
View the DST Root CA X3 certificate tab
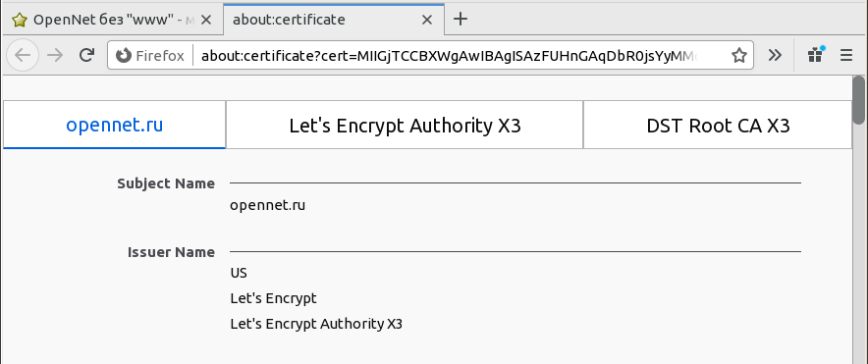pos(718,126)
